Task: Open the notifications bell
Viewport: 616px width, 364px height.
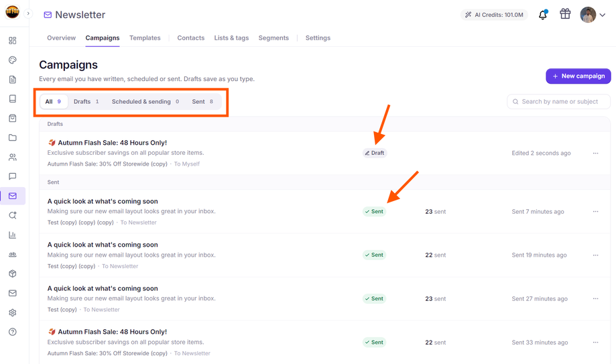Action: pyautogui.click(x=543, y=15)
